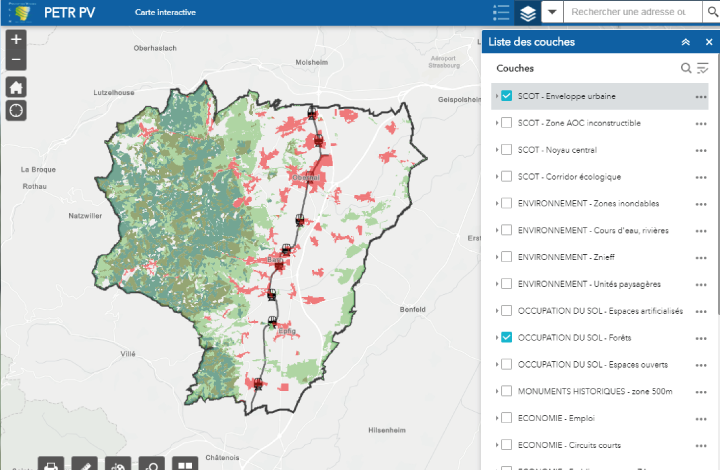
Task: Toggle the layer list widget in header
Action: pyautogui.click(x=528, y=12)
